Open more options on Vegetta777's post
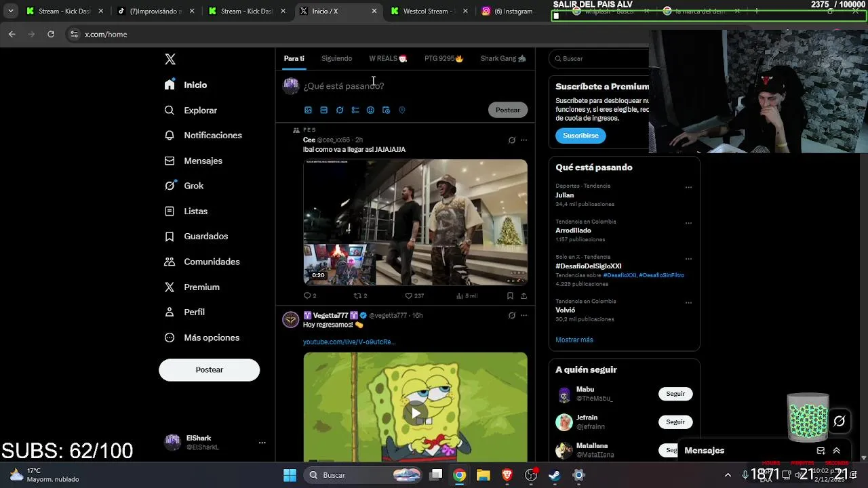The height and width of the screenshot is (488, 868). tap(524, 315)
